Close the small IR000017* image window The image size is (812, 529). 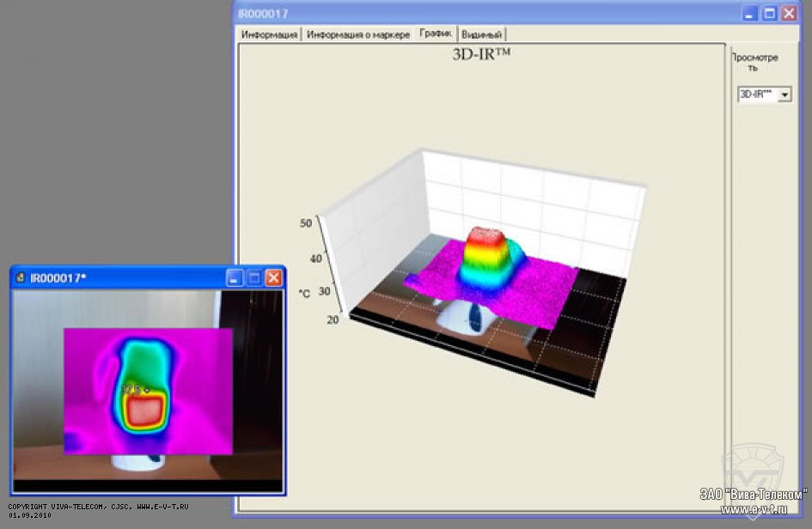point(273,277)
